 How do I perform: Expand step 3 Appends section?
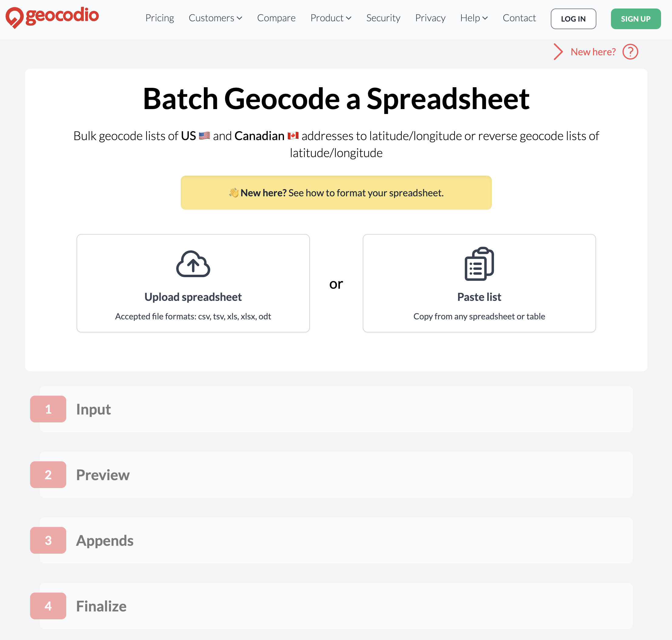pos(105,540)
